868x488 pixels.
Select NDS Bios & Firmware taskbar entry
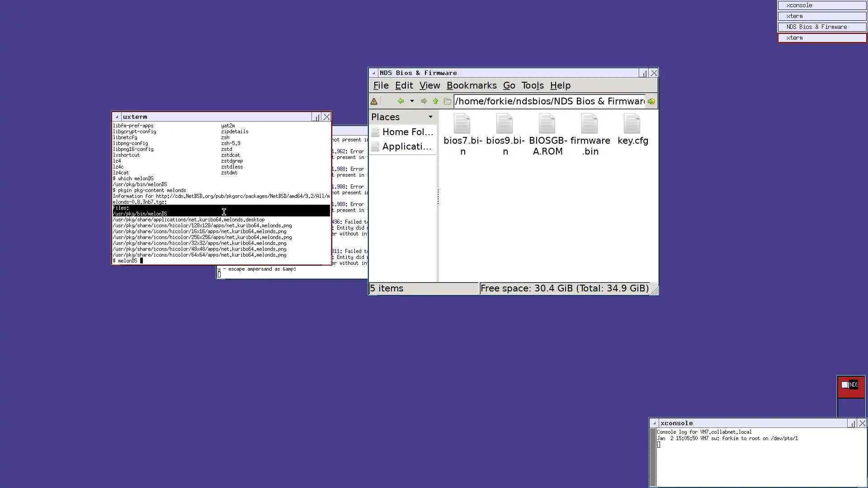point(821,27)
